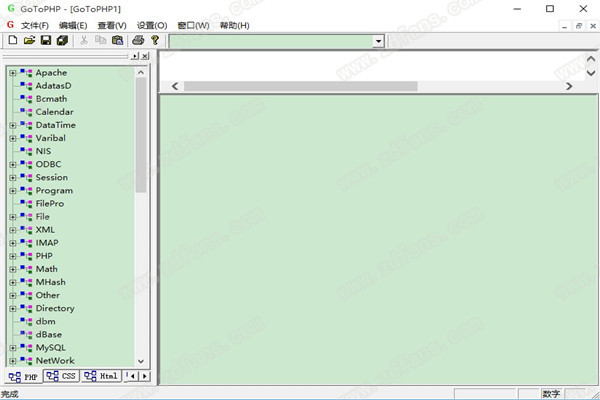The width and height of the screenshot is (600, 400).
Task: Expand the Varibal tree node
Action: click(13, 138)
